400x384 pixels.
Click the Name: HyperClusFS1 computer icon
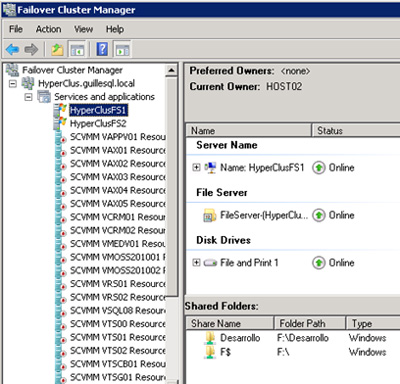[210, 168]
